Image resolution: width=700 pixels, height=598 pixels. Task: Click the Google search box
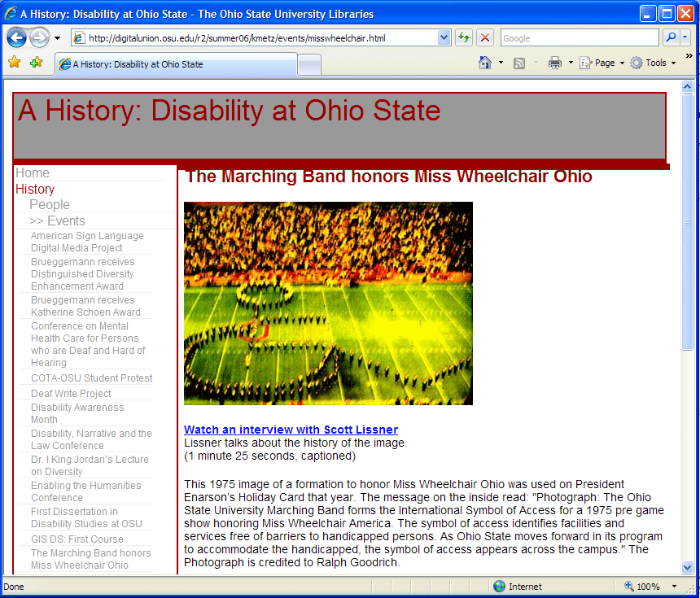point(580,38)
